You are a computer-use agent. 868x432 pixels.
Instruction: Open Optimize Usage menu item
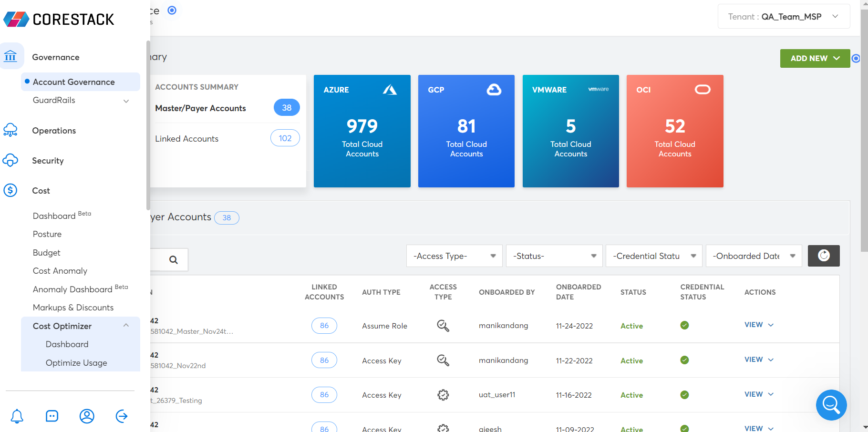tap(76, 363)
